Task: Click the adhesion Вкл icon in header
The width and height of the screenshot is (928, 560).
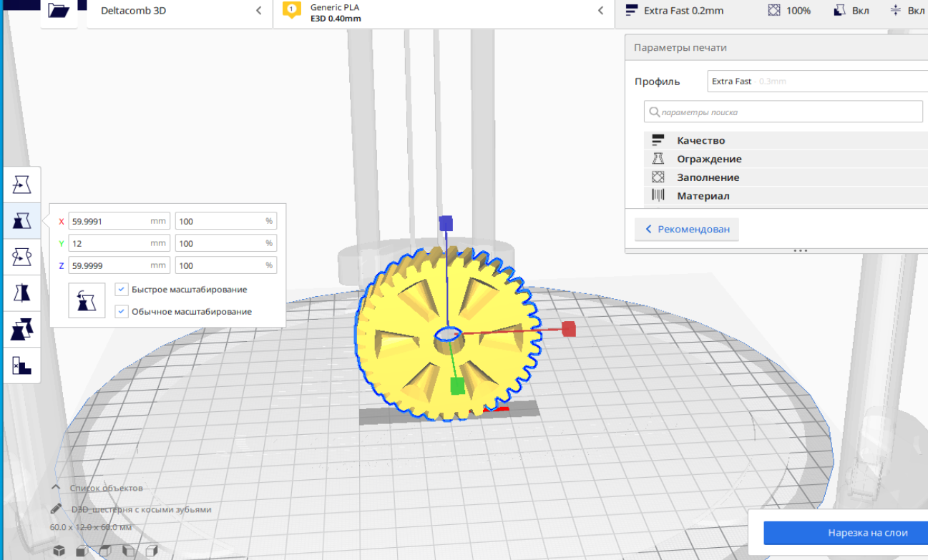Action: (896, 11)
